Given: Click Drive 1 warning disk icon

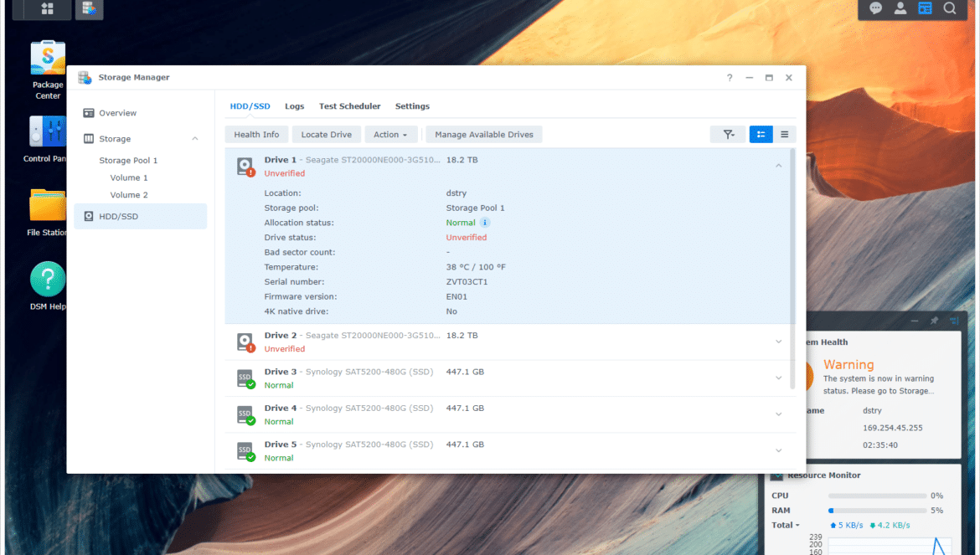Looking at the screenshot, I should click(245, 167).
